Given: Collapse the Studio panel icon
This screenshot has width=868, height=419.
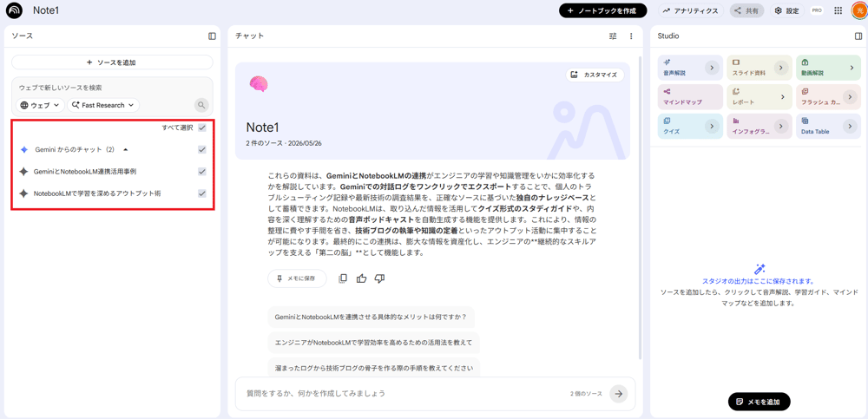Looking at the screenshot, I should click(858, 36).
